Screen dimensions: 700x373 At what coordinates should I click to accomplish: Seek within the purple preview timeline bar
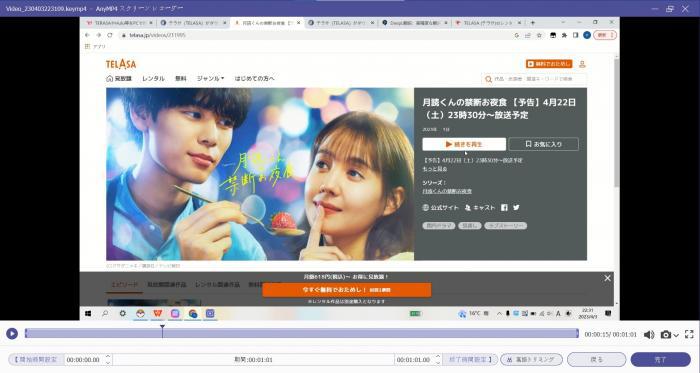(x=302, y=333)
